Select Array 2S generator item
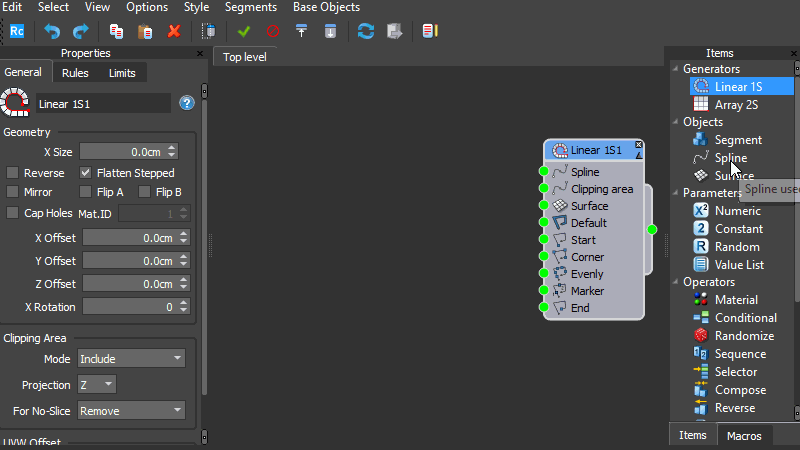This screenshot has height=450, width=800. pos(735,104)
